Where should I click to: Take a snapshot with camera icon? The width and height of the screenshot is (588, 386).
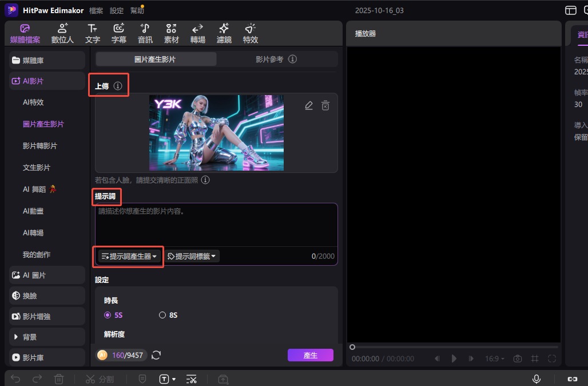[x=518, y=359]
